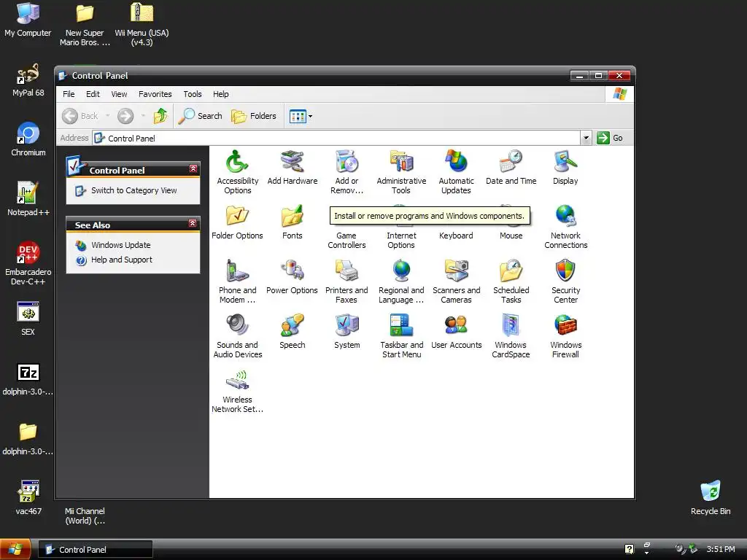Click into the Address field
The width and height of the screenshot is (747, 560).
coord(336,138)
